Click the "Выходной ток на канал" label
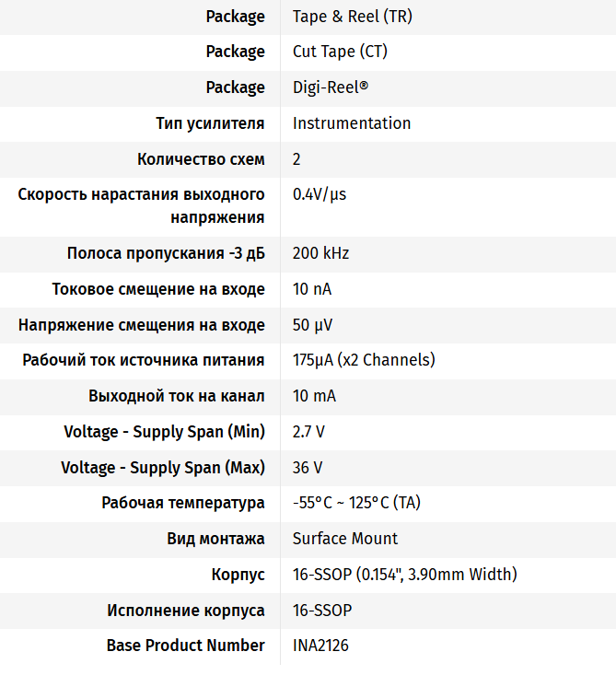The width and height of the screenshot is (616, 675). 177,396
